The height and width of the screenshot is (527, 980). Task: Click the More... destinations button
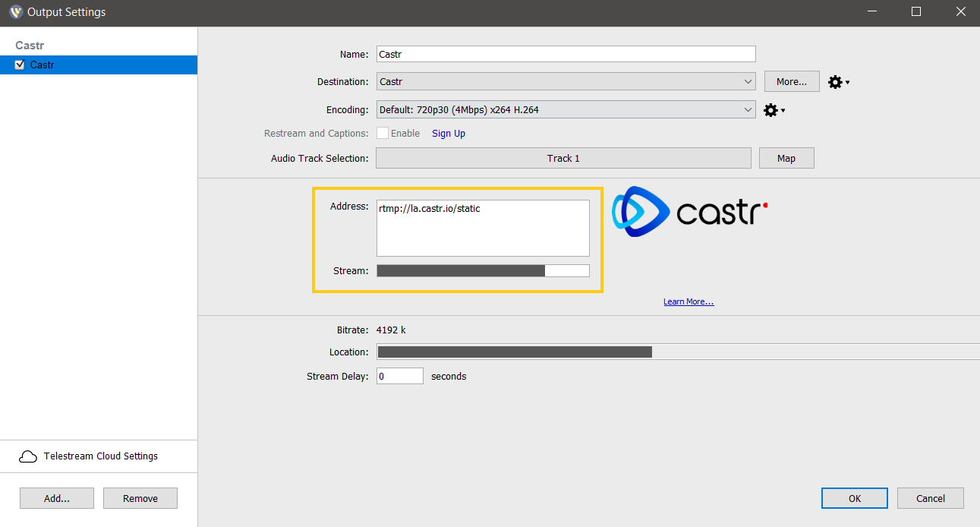pos(792,81)
